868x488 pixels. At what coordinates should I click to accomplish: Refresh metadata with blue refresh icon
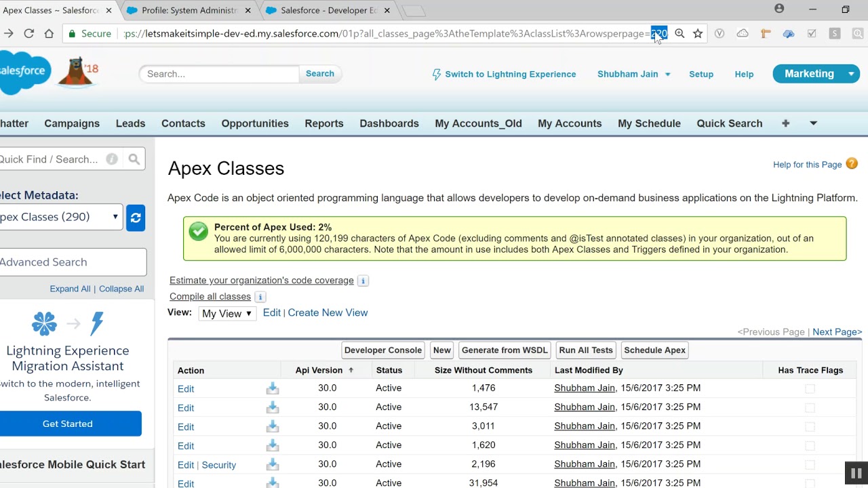(x=136, y=218)
